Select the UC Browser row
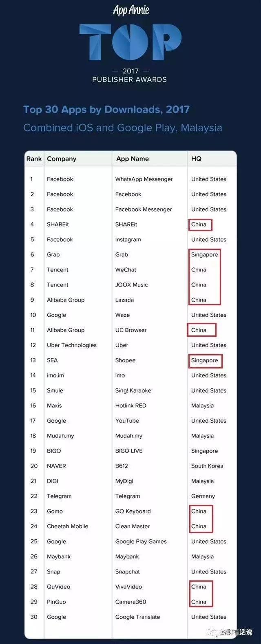The height and width of the screenshot is (644, 261). (x=130, y=330)
